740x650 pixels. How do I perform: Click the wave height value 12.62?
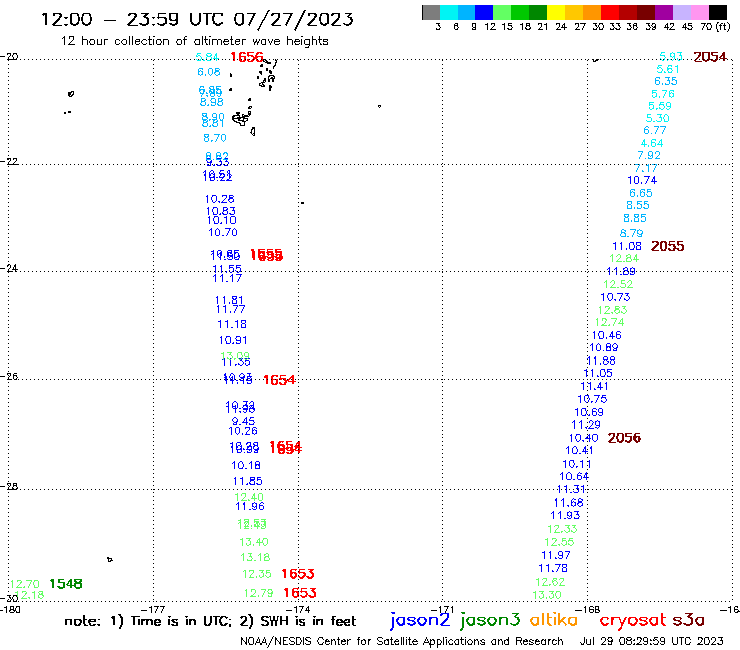pyautogui.click(x=550, y=582)
